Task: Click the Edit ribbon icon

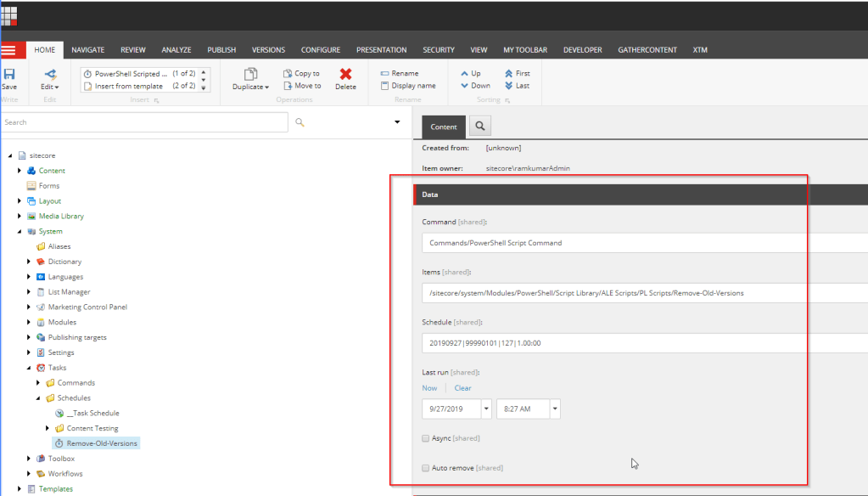Action: click(49, 75)
